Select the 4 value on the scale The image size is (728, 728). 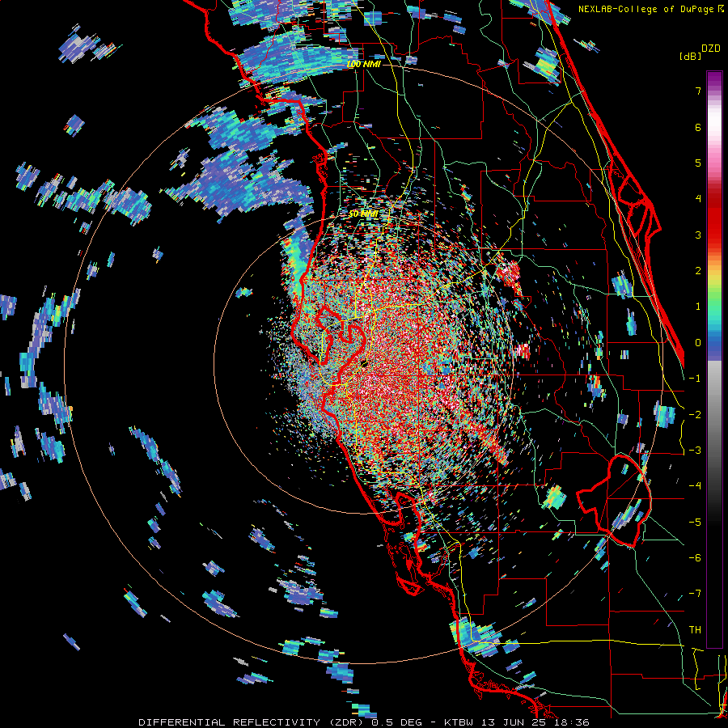tap(698, 199)
